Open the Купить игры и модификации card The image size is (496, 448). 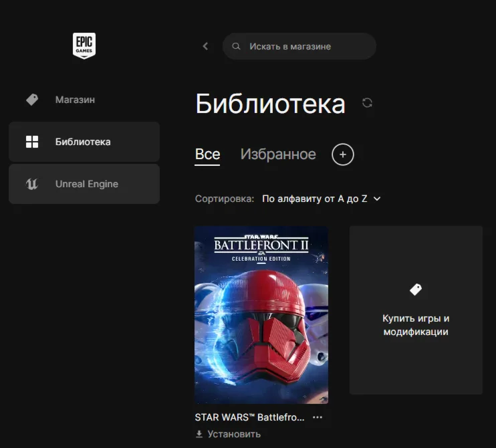pyautogui.click(x=416, y=310)
